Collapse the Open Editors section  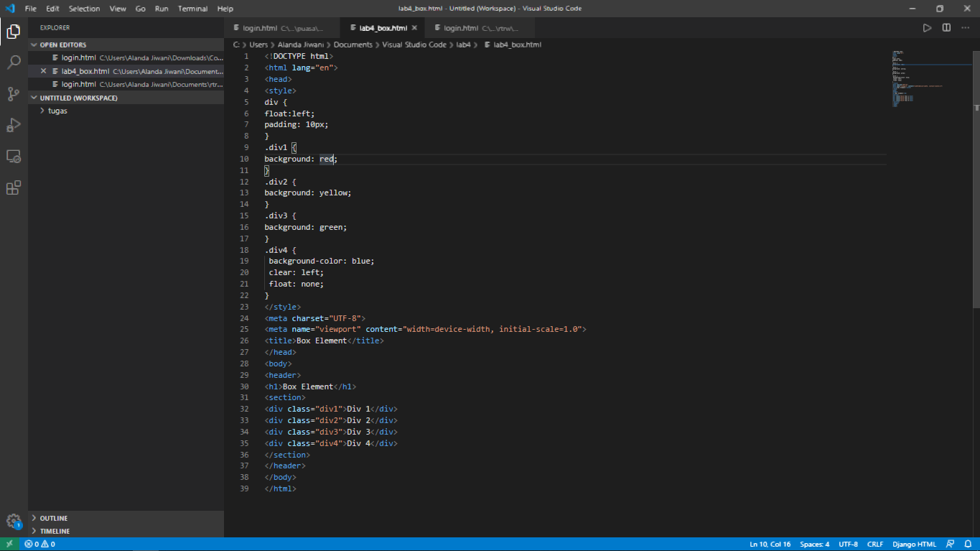(x=126, y=45)
